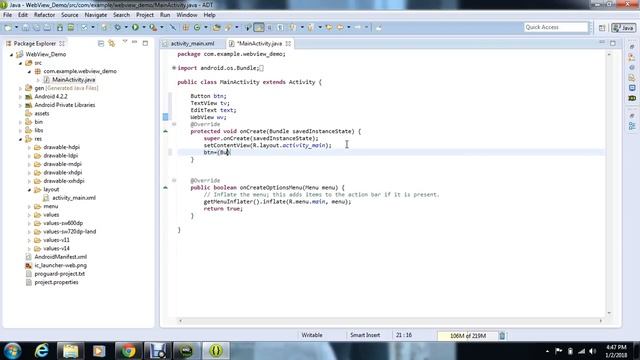Open the Debug configurations dropdown arrow

(x=126, y=27)
